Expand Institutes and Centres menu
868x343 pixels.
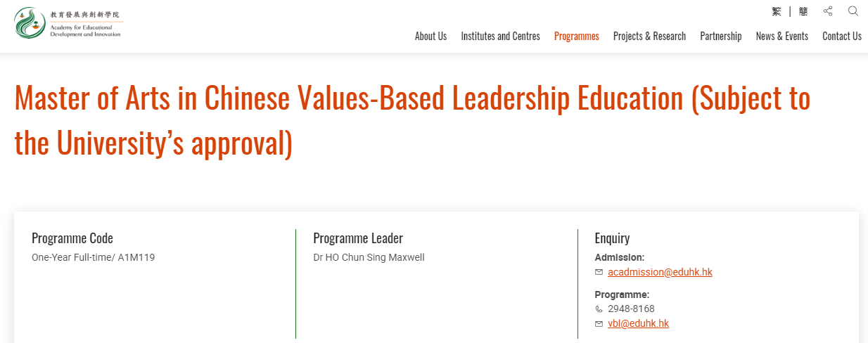(x=501, y=36)
